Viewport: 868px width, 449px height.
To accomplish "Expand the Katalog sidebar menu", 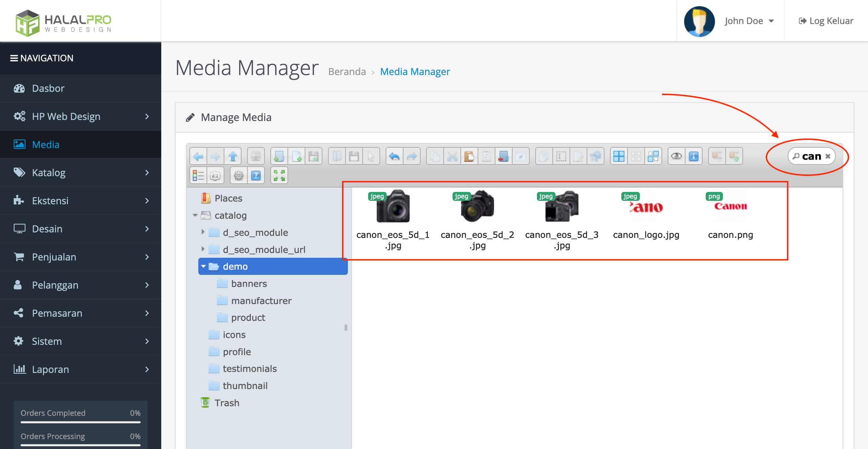I will tap(81, 173).
